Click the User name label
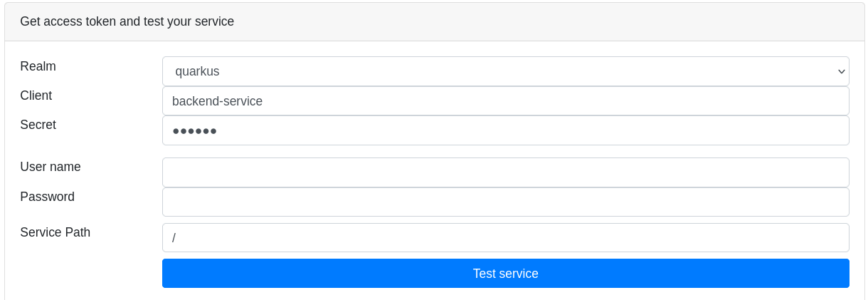 [51, 167]
